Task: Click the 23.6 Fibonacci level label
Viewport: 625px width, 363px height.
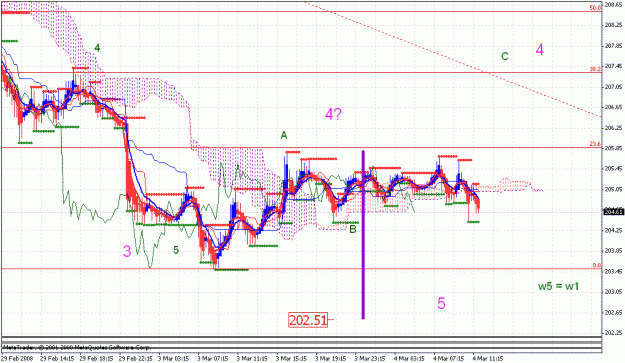Action: 596,144
